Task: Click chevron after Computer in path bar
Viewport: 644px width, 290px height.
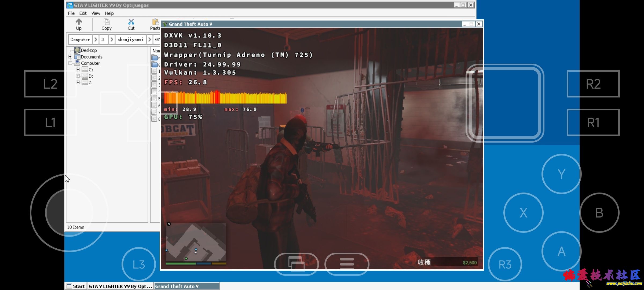Action: coord(96,39)
